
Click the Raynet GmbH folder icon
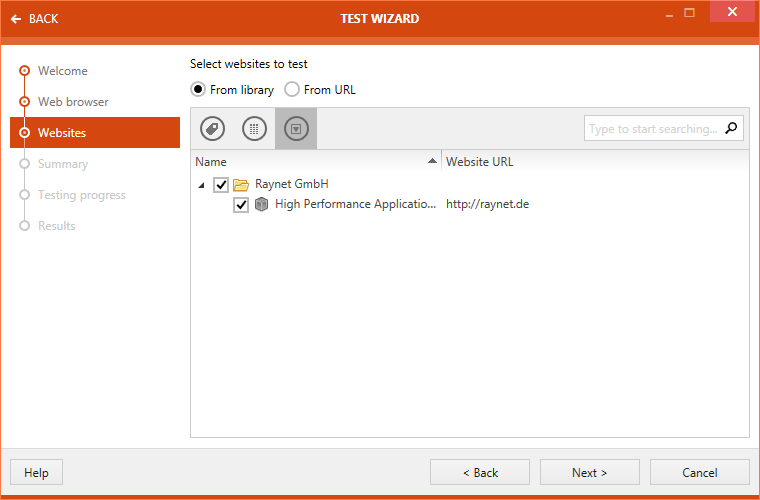click(x=240, y=185)
